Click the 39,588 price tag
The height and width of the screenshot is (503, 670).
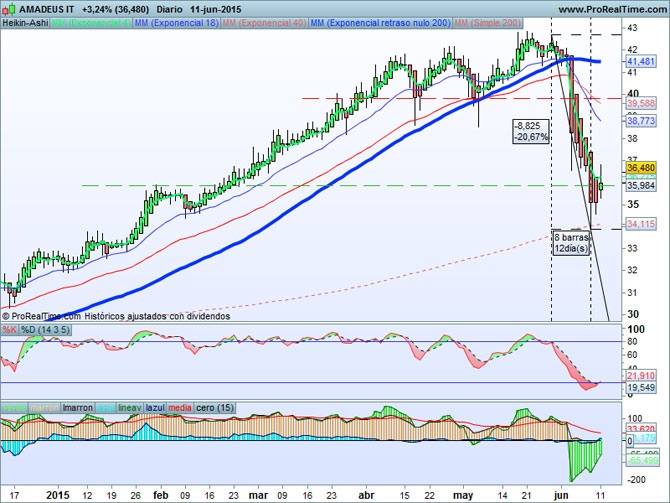click(x=641, y=103)
